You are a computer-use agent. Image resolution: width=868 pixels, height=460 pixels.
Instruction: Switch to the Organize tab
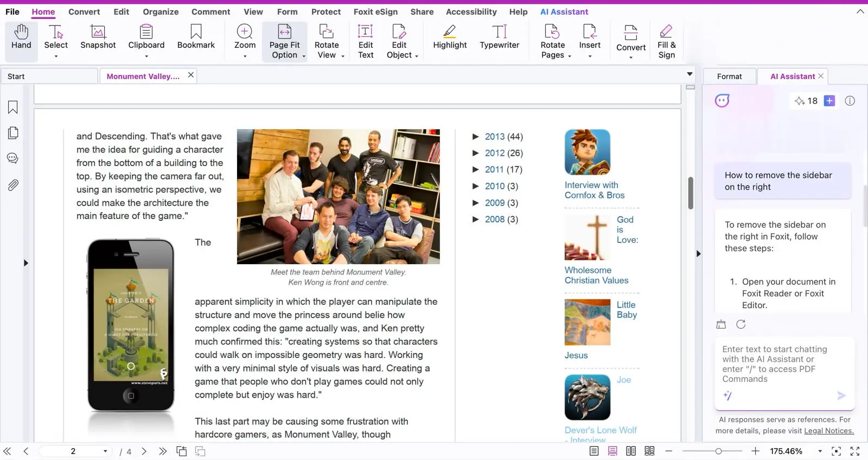(161, 11)
